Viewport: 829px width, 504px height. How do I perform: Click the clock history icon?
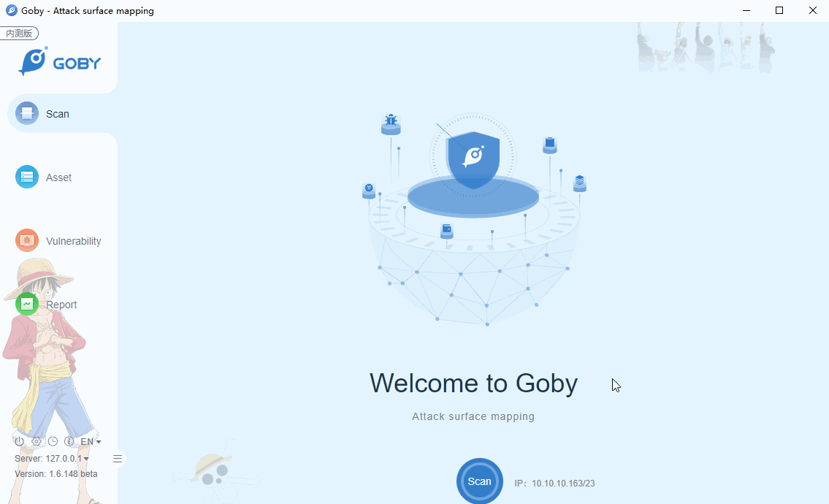pyautogui.click(x=53, y=441)
